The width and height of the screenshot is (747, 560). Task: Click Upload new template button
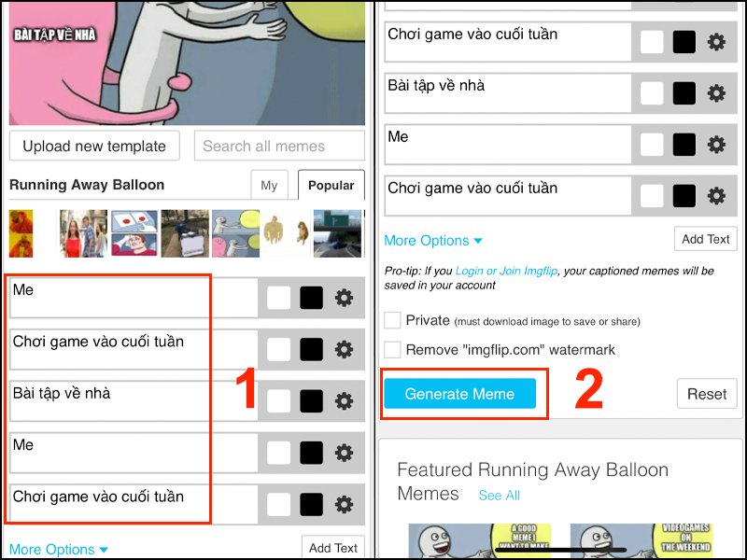click(x=94, y=146)
